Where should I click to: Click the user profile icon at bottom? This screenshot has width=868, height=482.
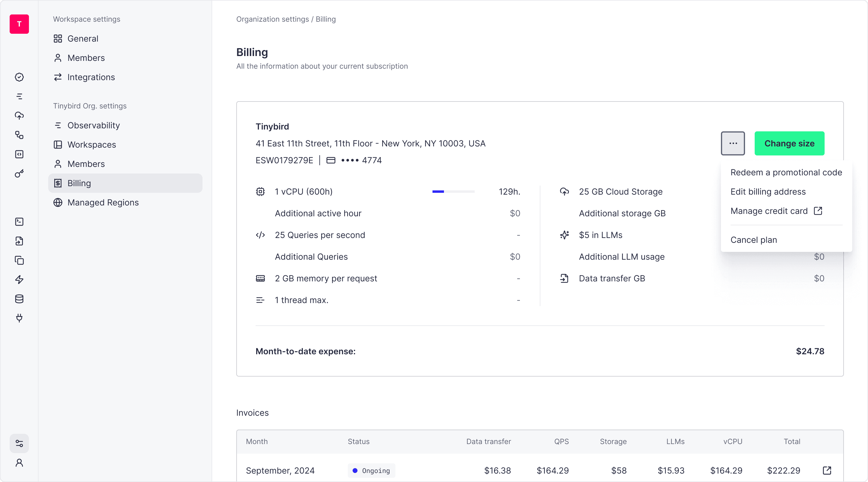pyautogui.click(x=19, y=463)
